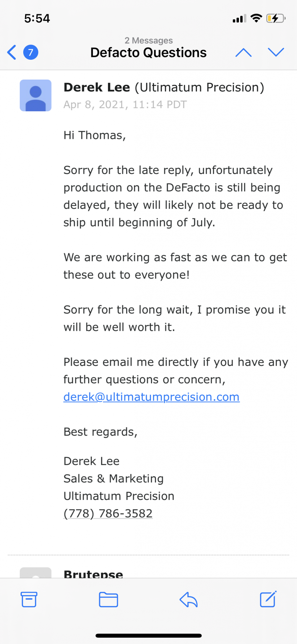Archive this email with the archive icon

point(29,599)
